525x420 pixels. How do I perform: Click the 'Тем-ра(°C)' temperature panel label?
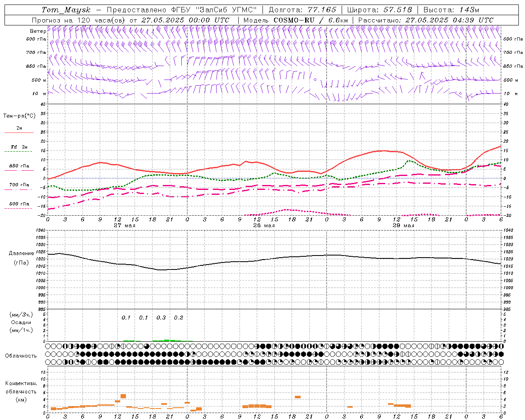(x=20, y=116)
